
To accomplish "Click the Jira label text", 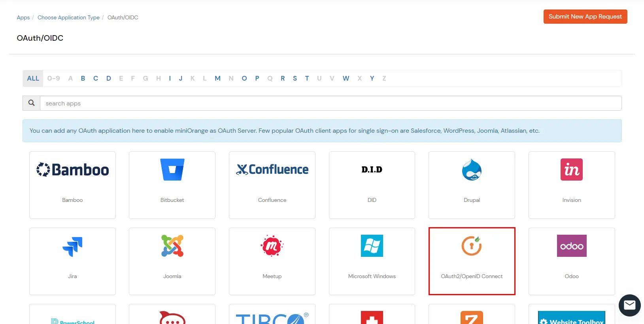I will click(72, 276).
